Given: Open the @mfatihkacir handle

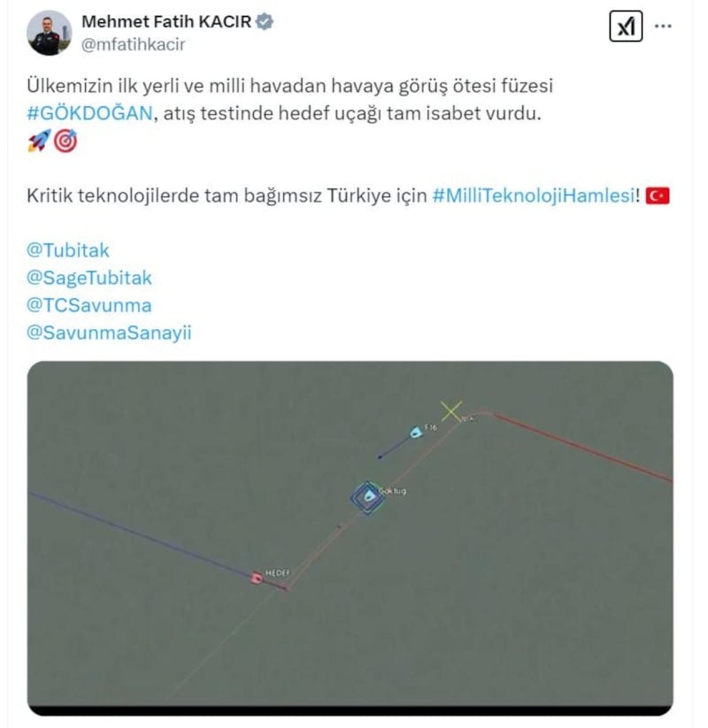Looking at the screenshot, I should pos(134,44).
